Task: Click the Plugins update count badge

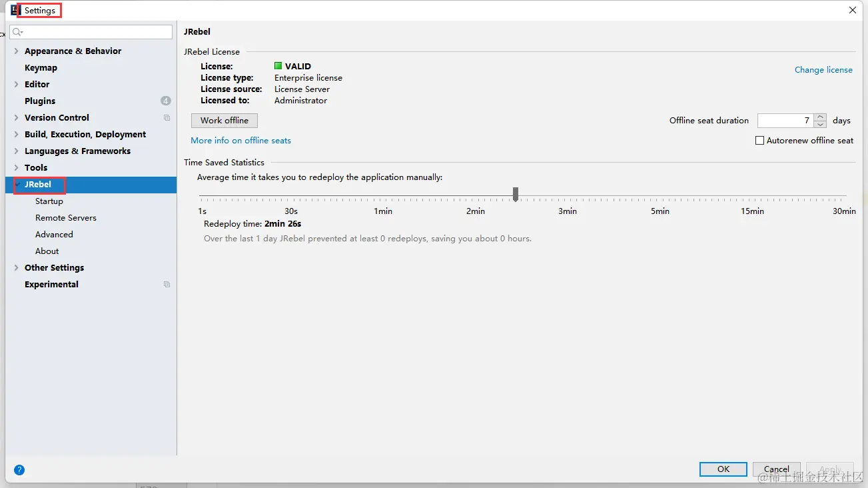Action: pyautogui.click(x=166, y=101)
